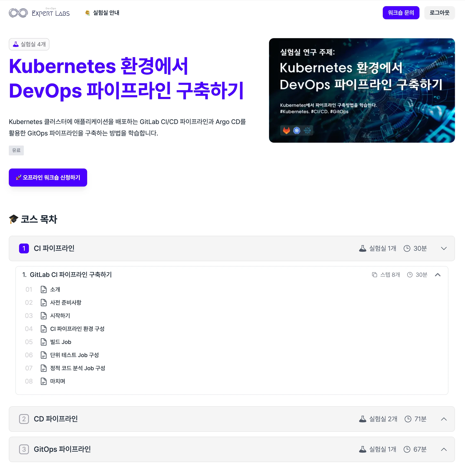The image size is (465, 476).
Task: Click the document icon for 마치며
Action: point(43,381)
